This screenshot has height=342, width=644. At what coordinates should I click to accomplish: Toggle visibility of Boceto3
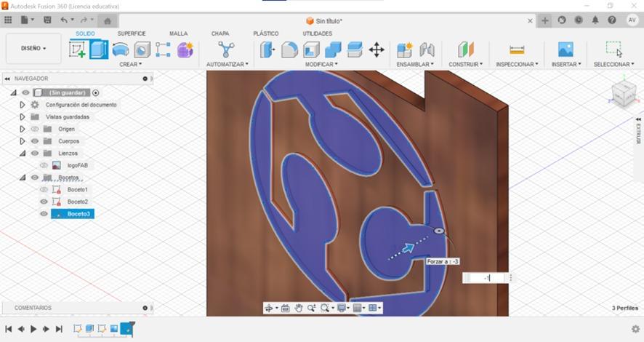[x=44, y=214]
